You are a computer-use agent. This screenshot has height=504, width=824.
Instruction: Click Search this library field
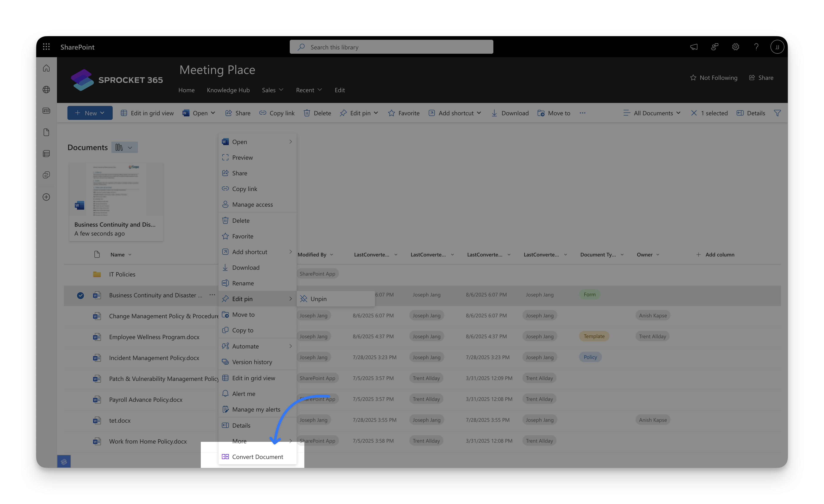[391, 47]
